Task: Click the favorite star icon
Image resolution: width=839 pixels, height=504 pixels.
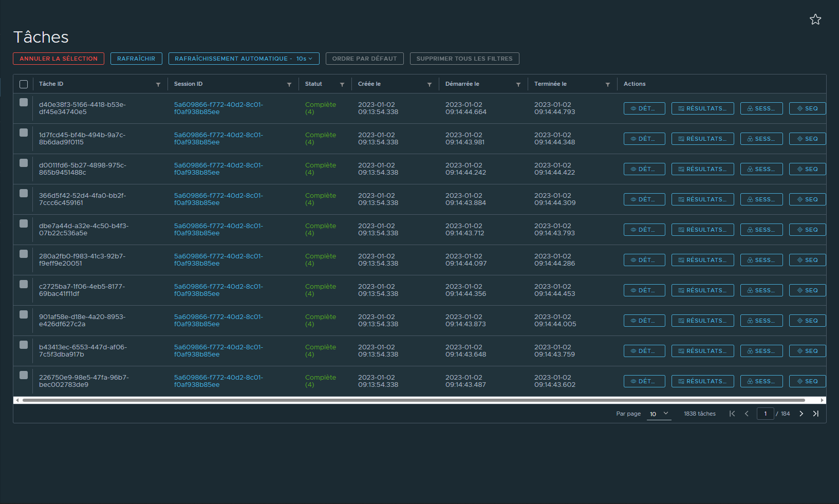Action: [815, 20]
